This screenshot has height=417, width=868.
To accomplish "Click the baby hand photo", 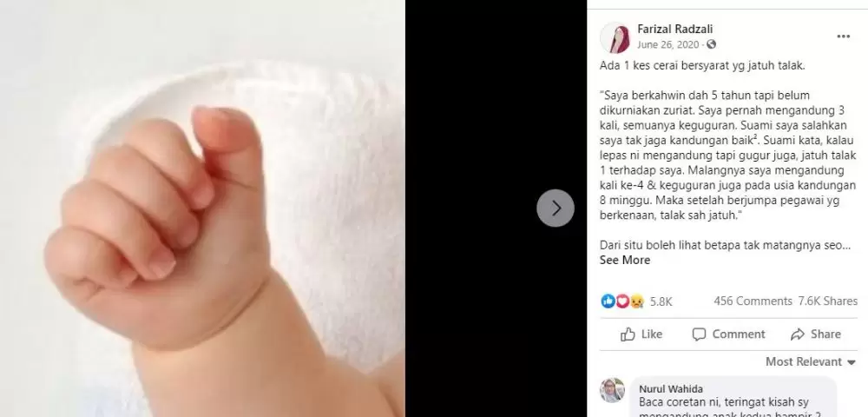I will tap(202, 208).
